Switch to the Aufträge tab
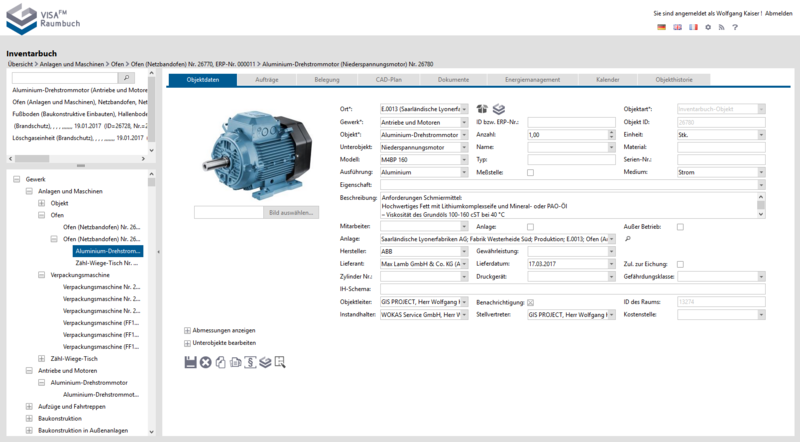The image size is (800, 442). click(266, 80)
